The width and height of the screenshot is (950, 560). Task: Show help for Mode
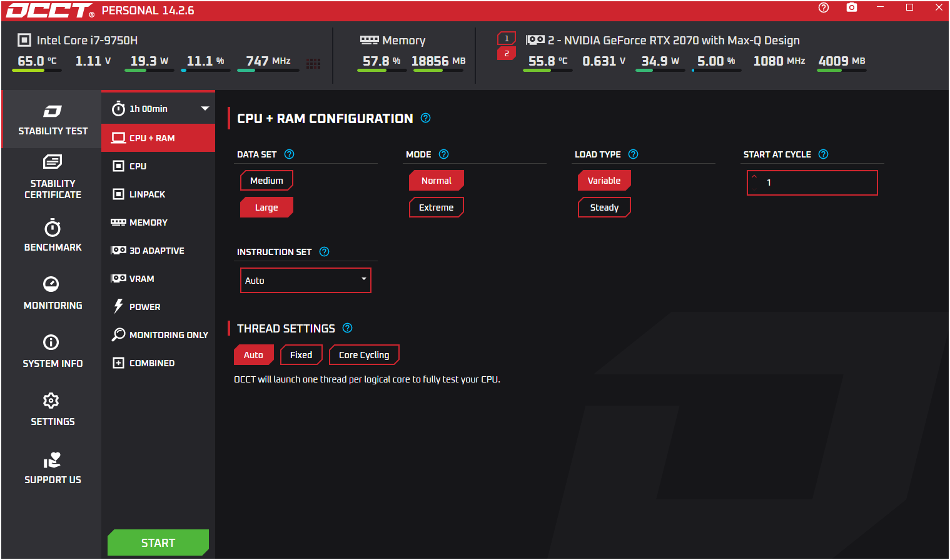[443, 154]
